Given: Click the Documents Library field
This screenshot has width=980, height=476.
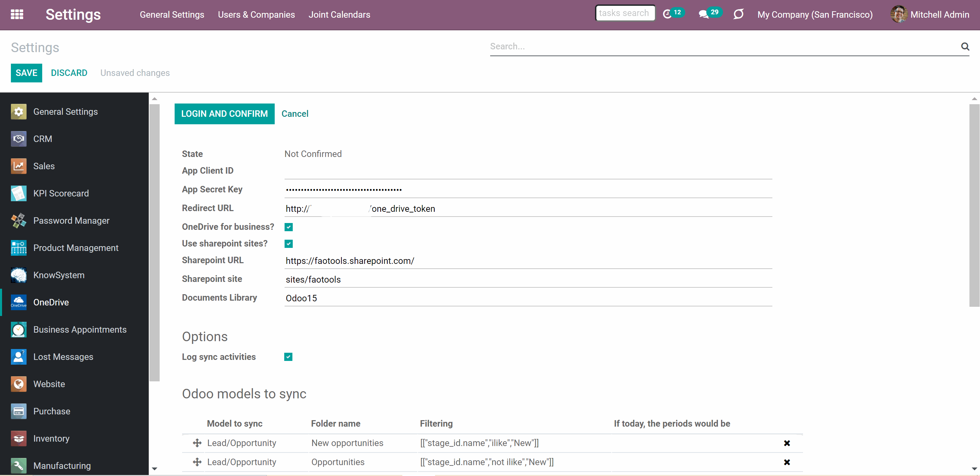Looking at the screenshot, I should pos(528,298).
